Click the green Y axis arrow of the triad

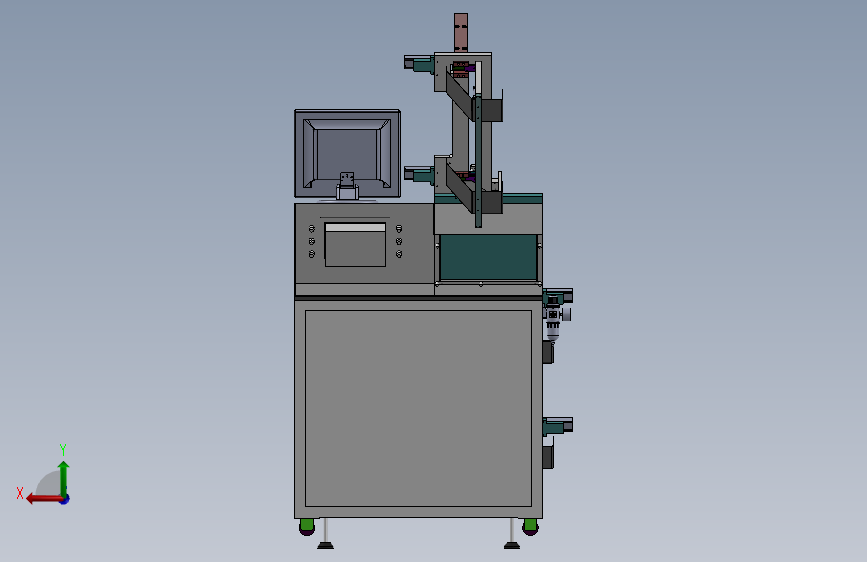pyautogui.click(x=64, y=478)
